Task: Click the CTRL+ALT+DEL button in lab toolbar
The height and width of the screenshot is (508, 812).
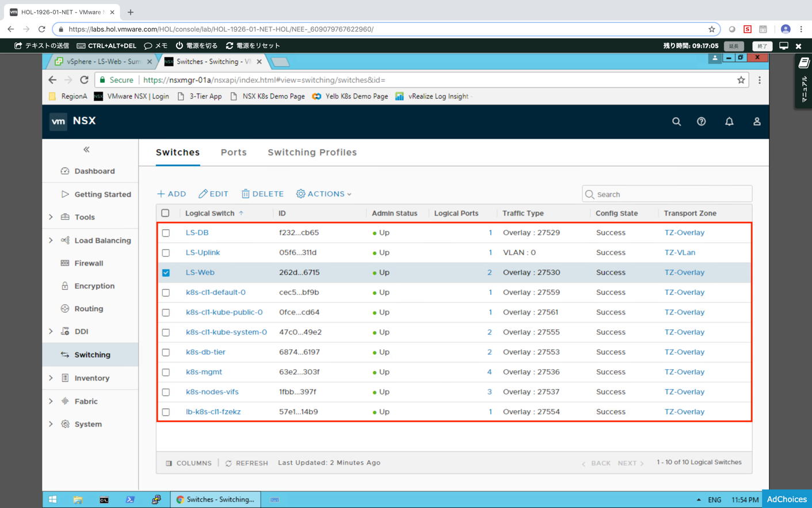Action: pyautogui.click(x=106, y=46)
